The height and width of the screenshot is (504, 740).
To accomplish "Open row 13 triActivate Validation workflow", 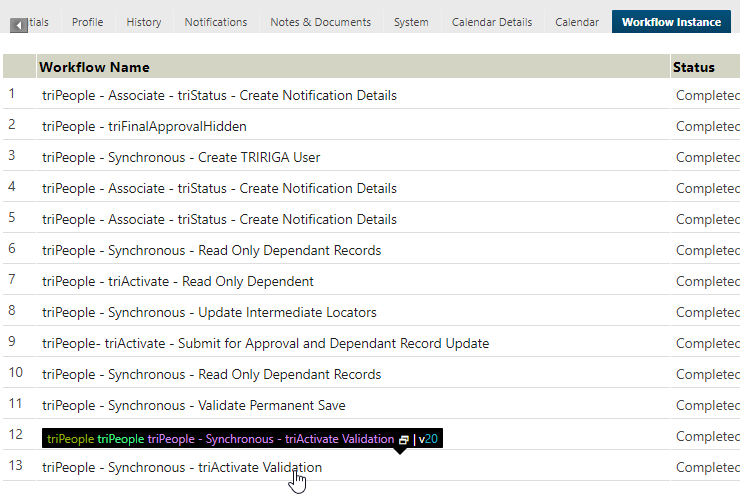I will click(x=182, y=467).
